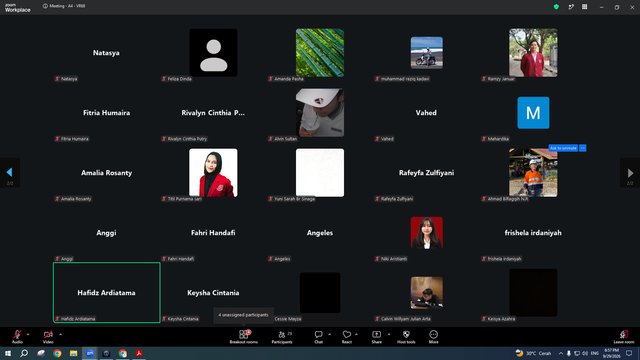Open the meeting info icon by Meeting title
The image size is (640, 360).
[45, 6]
